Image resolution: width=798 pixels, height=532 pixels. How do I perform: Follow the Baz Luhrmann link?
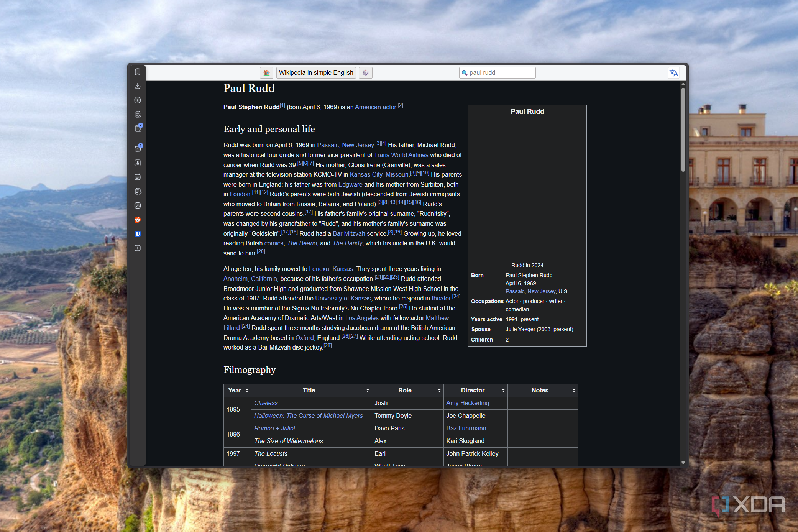point(466,428)
